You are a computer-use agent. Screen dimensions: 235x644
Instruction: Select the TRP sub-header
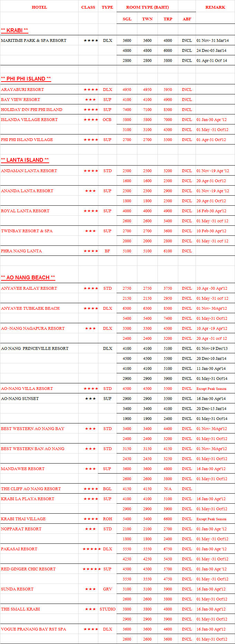point(168,19)
